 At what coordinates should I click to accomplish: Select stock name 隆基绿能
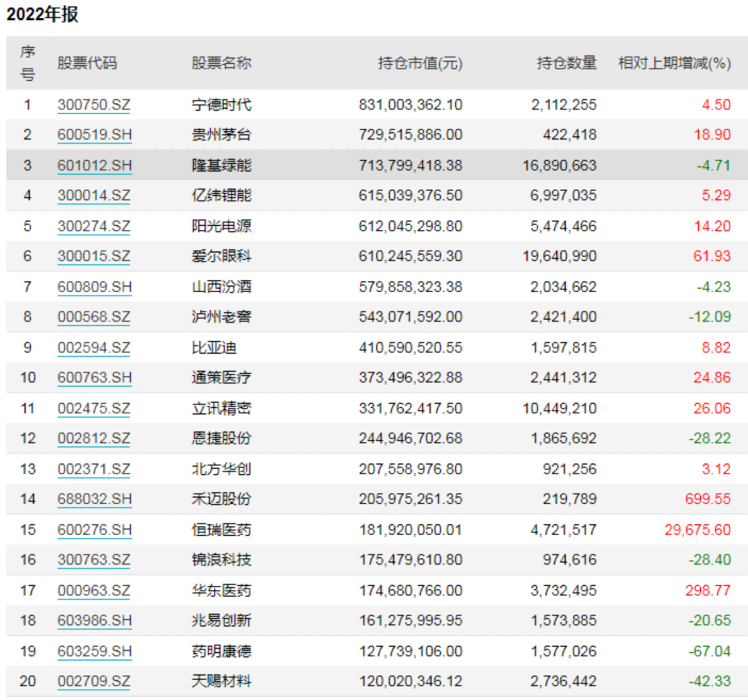click(x=222, y=165)
